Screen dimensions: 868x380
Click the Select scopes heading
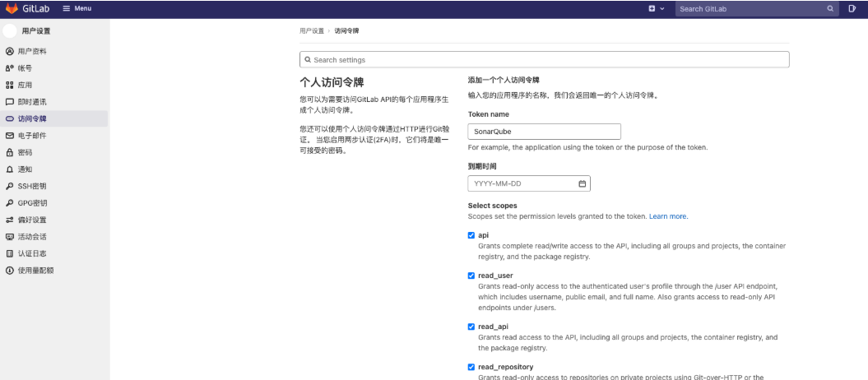point(492,206)
